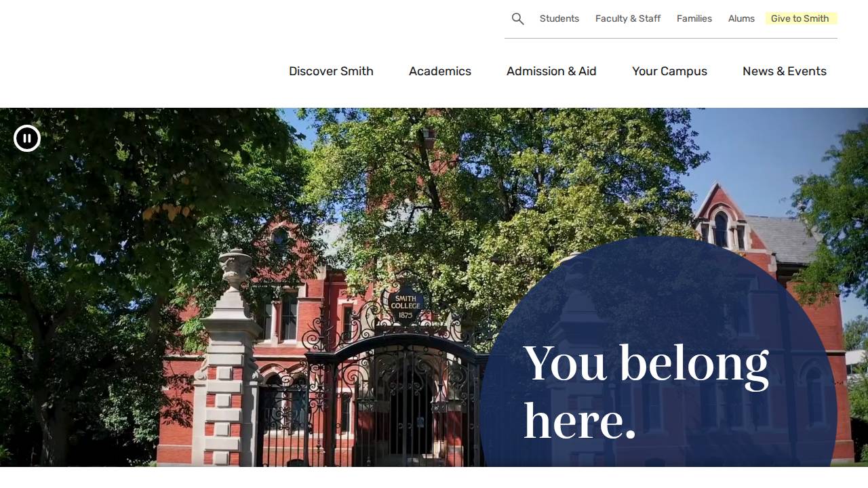This screenshot has width=868, height=488.
Task: Click the Smith College 1875 gate sign
Action: tap(406, 305)
